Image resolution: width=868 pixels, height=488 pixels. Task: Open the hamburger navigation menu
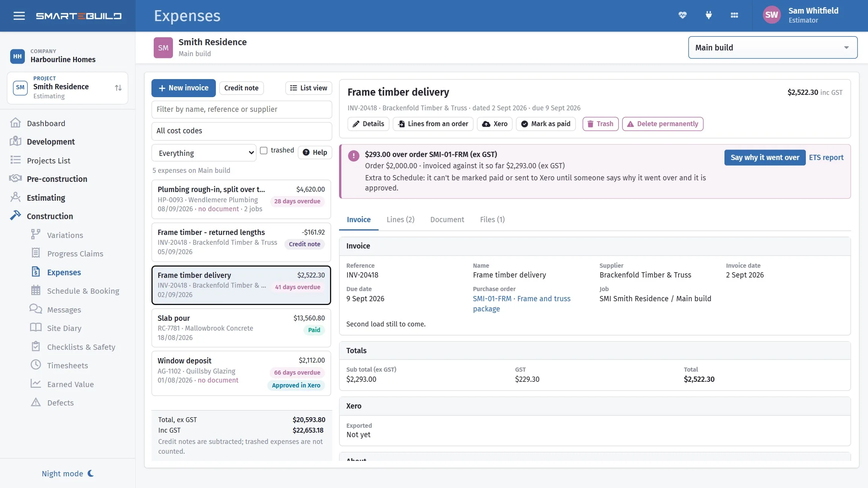(19, 16)
